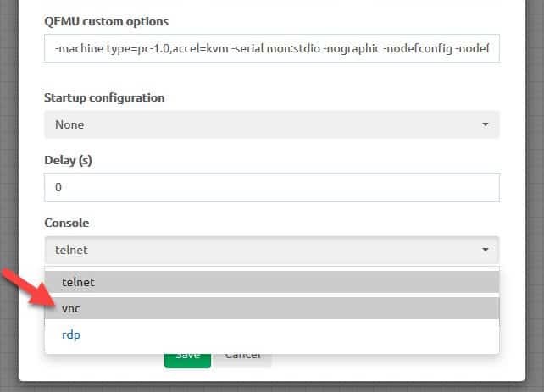544x392 pixels.
Task: Focus the Delay (s) input box
Action: [x=271, y=187]
